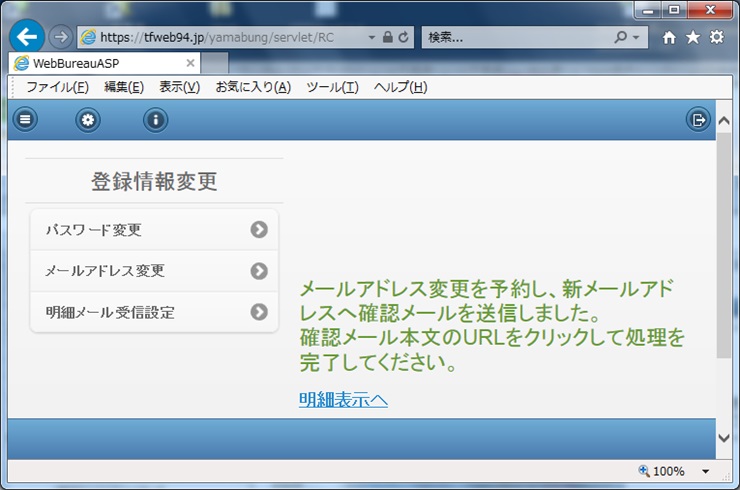The image size is (740, 490).
Task: Select 明細メール受信設定 menu item
Action: tap(154, 312)
